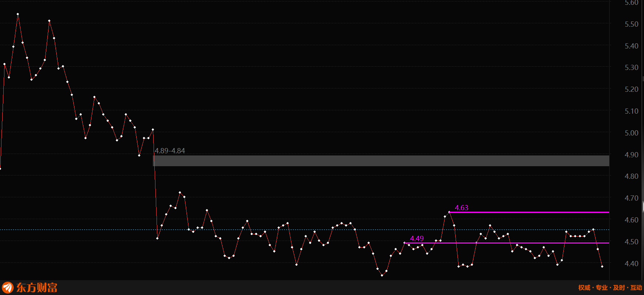Image resolution: width=644 pixels, height=295 pixels.
Task: Select the magenta 4.63 price label
Action: pyautogui.click(x=462, y=208)
